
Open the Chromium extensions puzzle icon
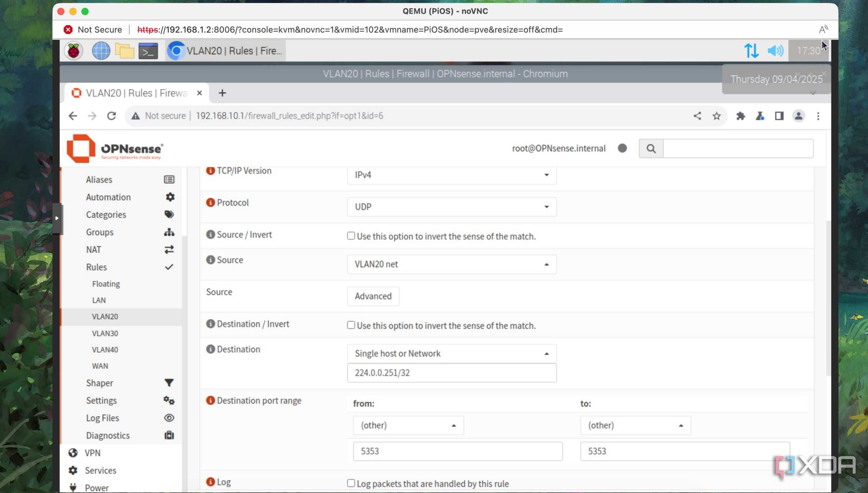point(740,116)
